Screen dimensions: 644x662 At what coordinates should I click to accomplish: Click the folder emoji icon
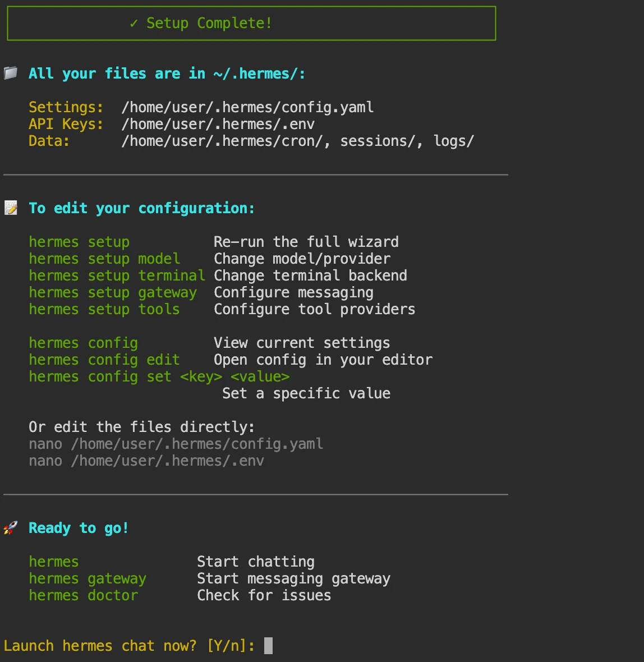(x=11, y=73)
